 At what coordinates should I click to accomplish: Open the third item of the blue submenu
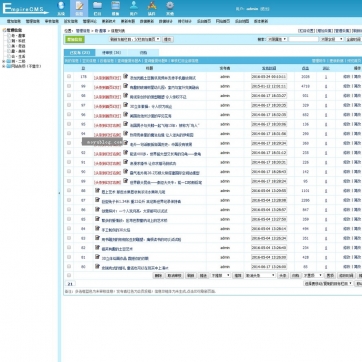107,61
